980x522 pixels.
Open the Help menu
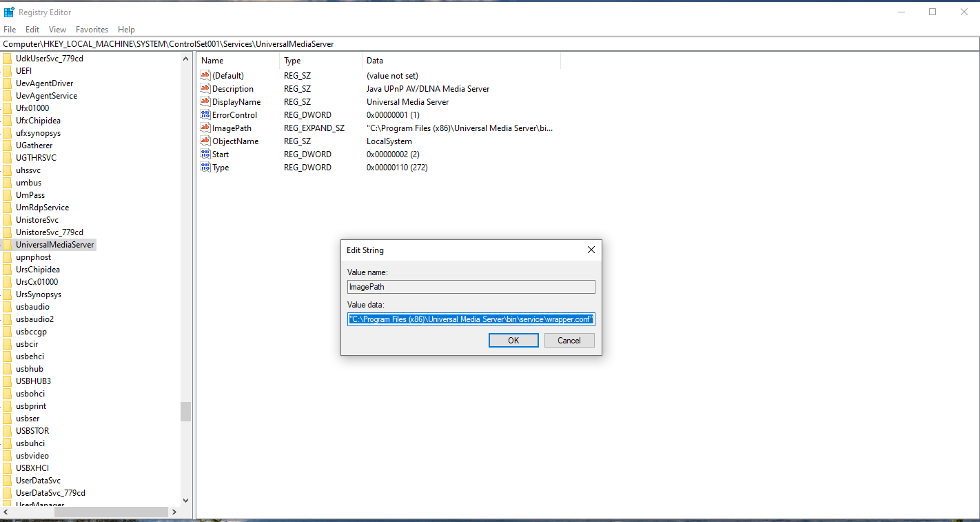126,30
